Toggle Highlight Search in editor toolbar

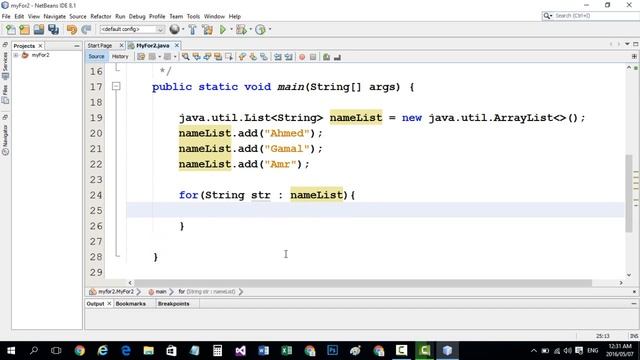click(218, 57)
